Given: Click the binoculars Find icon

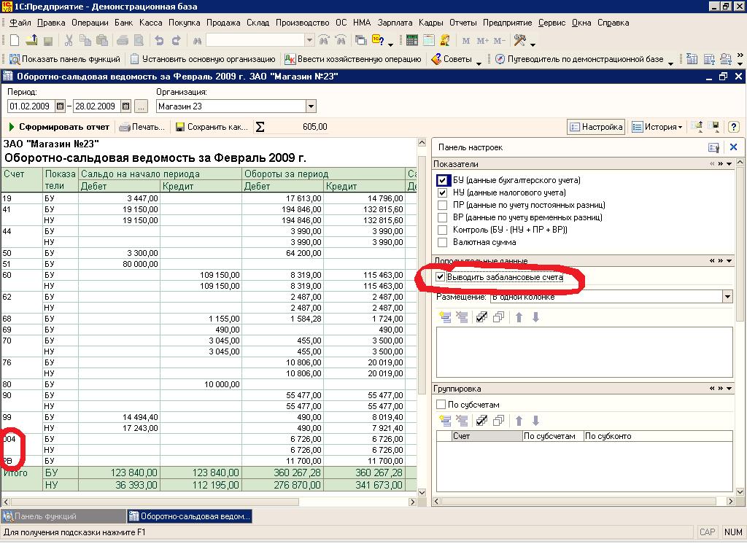Looking at the screenshot, I should [x=197, y=41].
